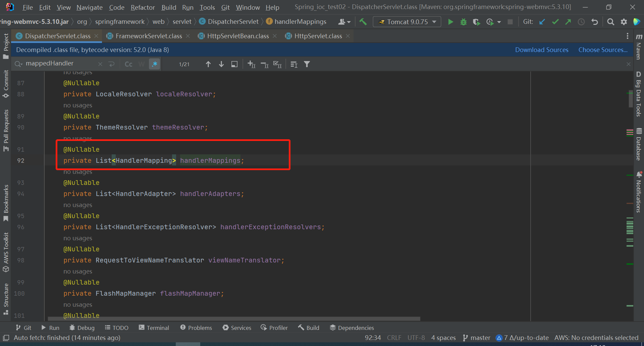This screenshot has height=346, width=644.
Task: Unselect occurrence icon in search bar
Action: 264,64
